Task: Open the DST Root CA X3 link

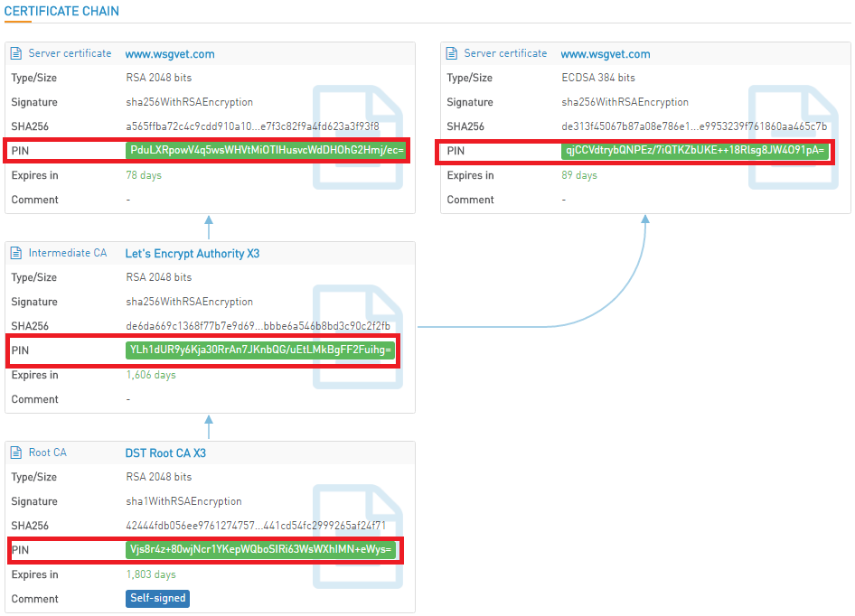Action: pyautogui.click(x=165, y=453)
